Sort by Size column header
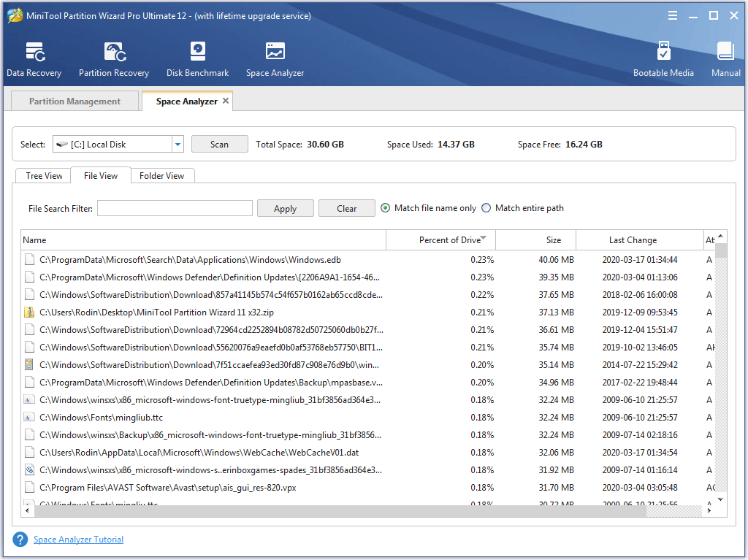This screenshot has height=560, width=748. point(535,240)
